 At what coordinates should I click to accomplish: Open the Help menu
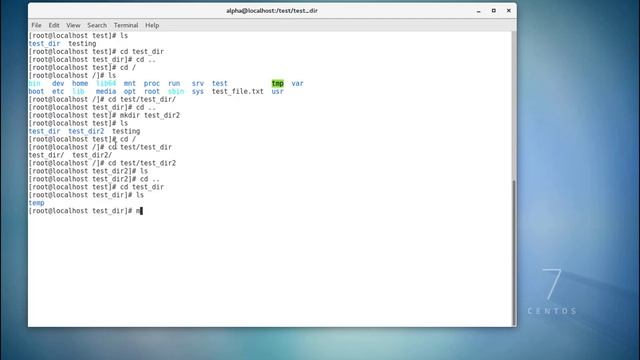152,25
